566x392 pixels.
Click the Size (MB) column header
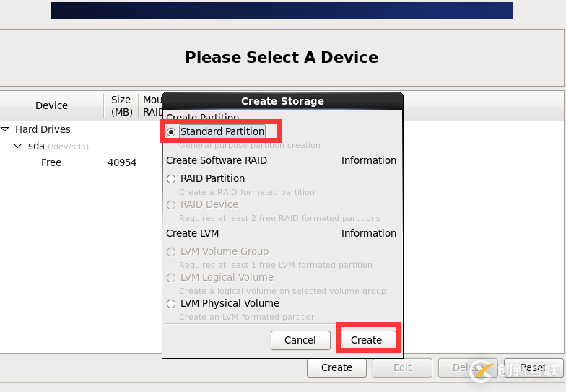121,105
